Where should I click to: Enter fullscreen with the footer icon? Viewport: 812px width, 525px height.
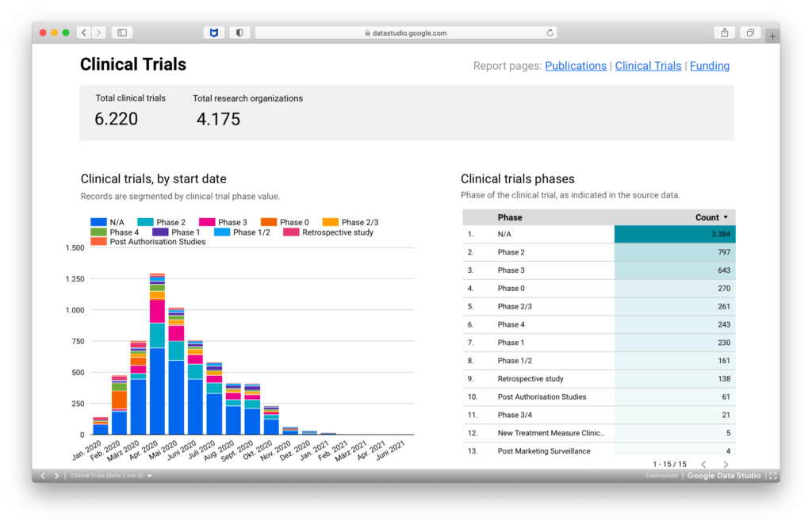coord(772,476)
